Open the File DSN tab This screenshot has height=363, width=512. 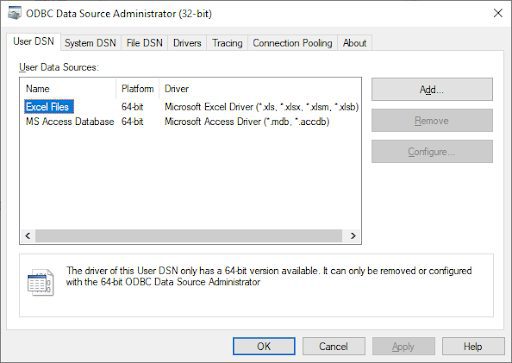tap(144, 43)
